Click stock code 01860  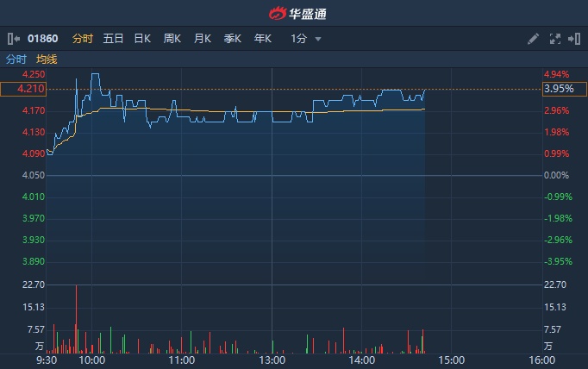pos(42,39)
